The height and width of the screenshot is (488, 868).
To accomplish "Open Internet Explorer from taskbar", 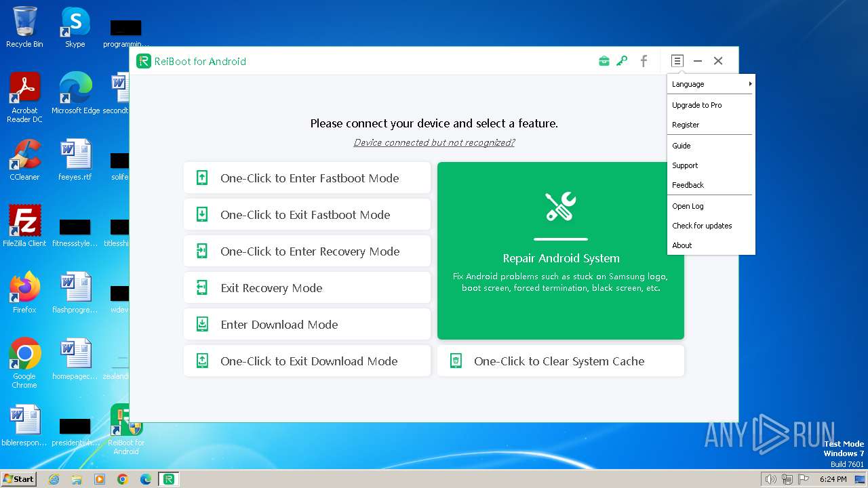I will [54, 479].
